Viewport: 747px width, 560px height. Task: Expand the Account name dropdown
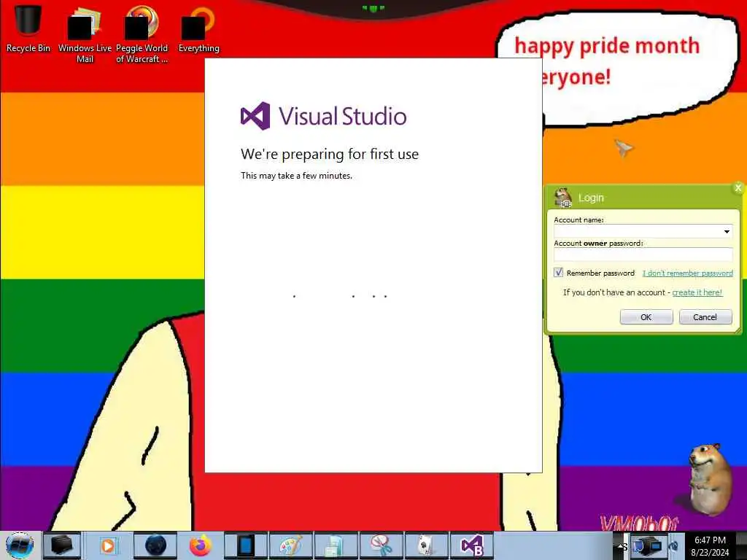pyautogui.click(x=727, y=231)
